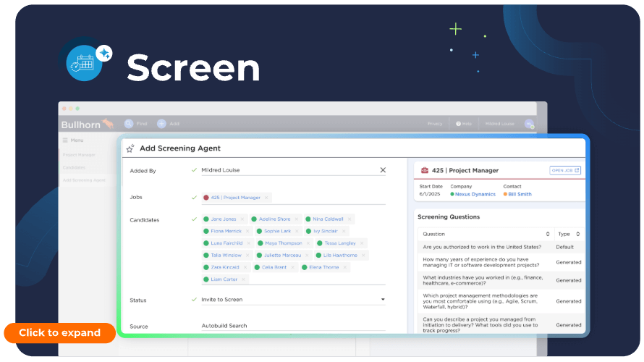Clear the Added By field with X
This screenshot has width=644, height=362.
click(x=383, y=170)
